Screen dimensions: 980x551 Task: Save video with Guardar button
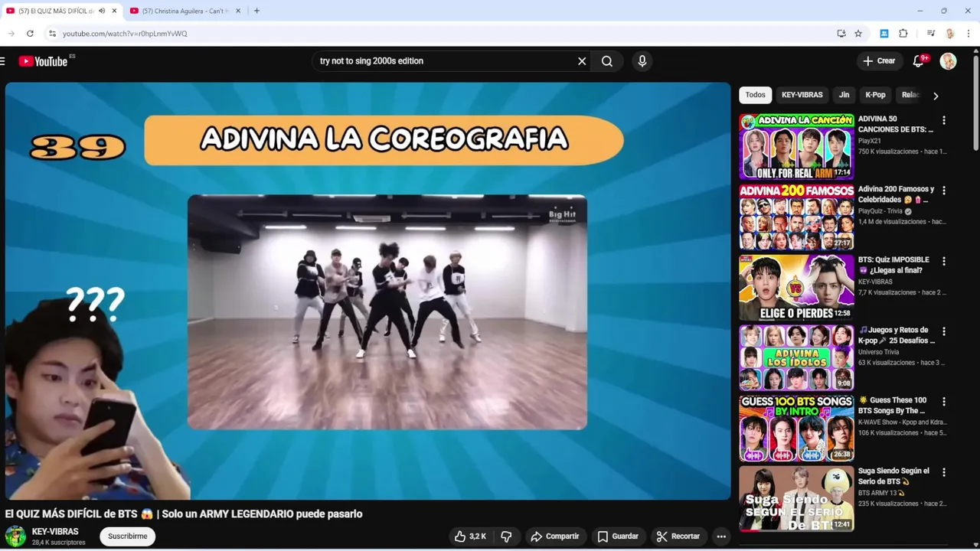(x=618, y=536)
